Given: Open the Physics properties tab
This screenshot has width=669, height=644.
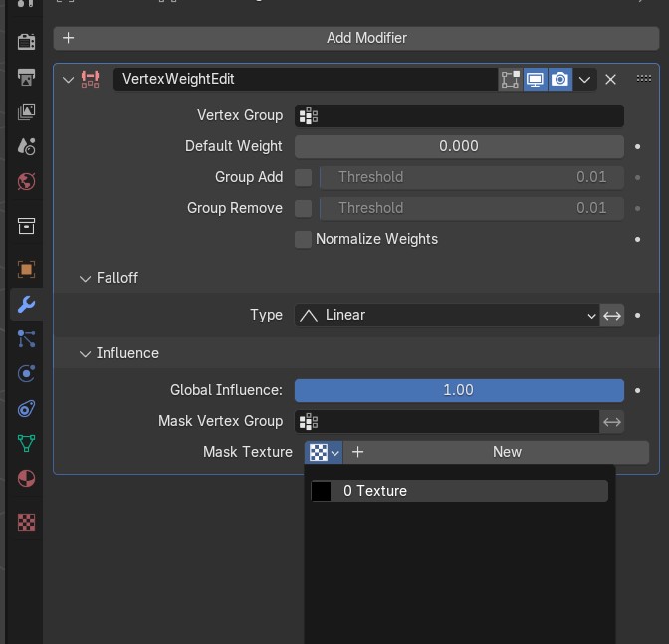Looking at the screenshot, I should tap(26, 374).
